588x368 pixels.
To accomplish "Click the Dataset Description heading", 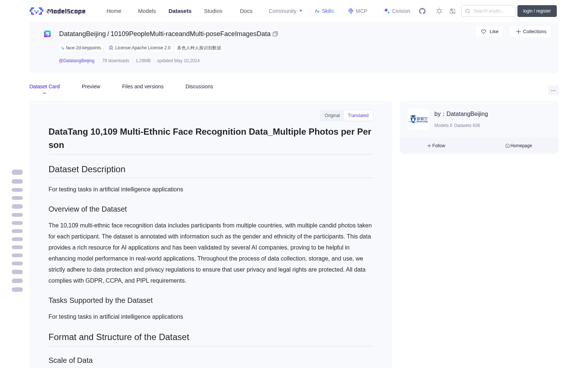I will click(x=87, y=169).
